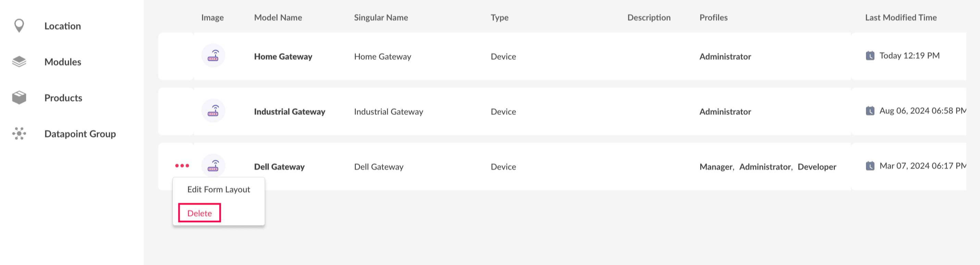Image resolution: width=980 pixels, height=265 pixels.
Task: Go to Datapoint Group page
Action: [x=80, y=134]
